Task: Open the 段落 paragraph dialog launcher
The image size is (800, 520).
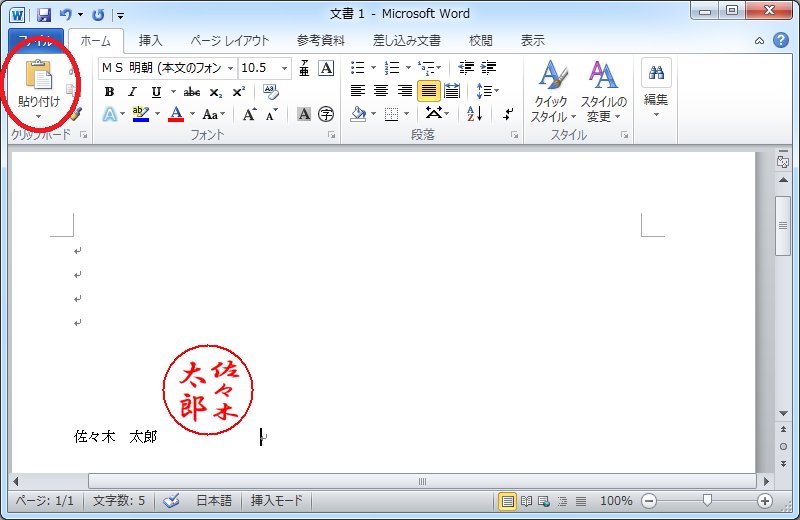Action: pos(514,135)
